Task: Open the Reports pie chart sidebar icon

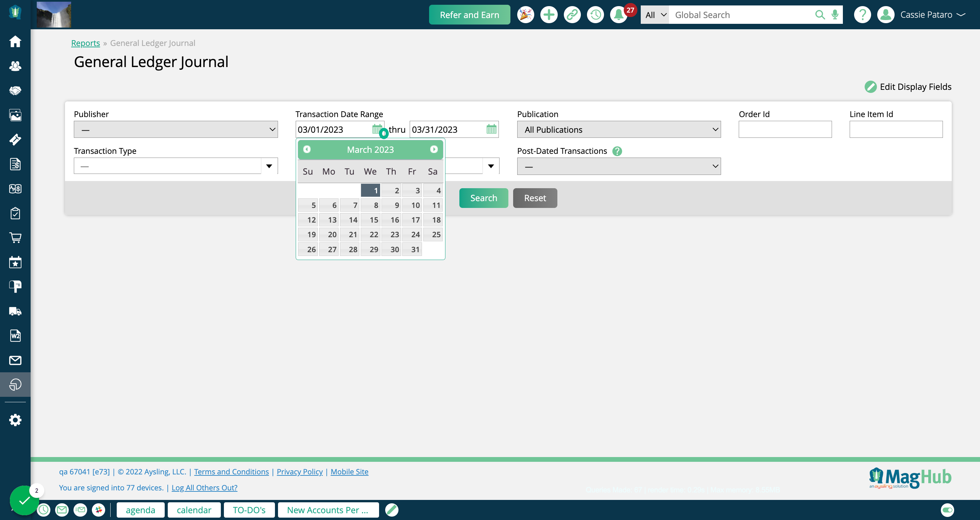Action: tap(15, 385)
